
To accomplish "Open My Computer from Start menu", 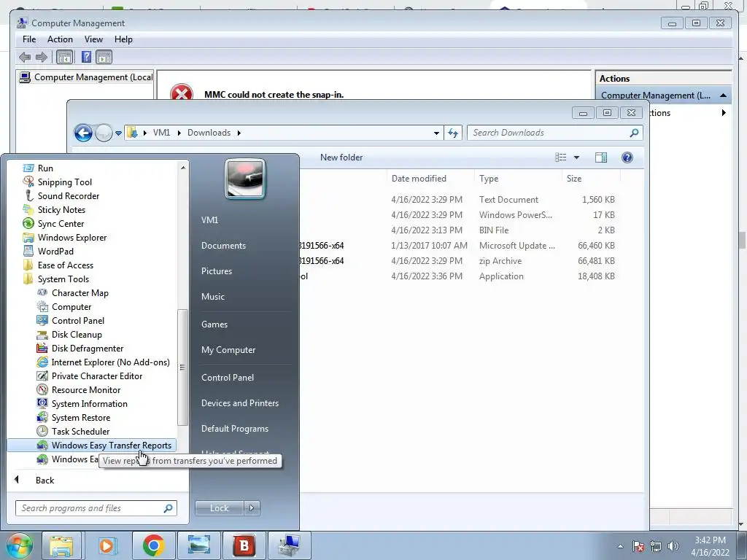I will [x=228, y=350].
